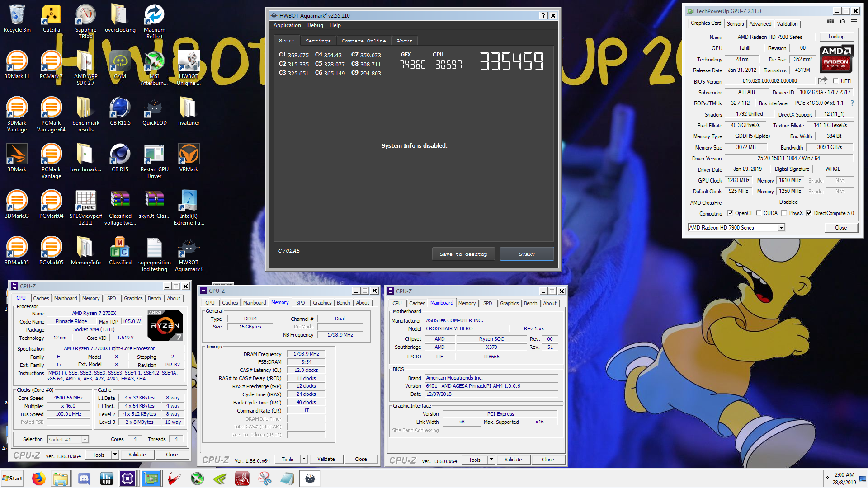
Task: Select the Catzilla desktop shortcut
Action: click(x=52, y=19)
